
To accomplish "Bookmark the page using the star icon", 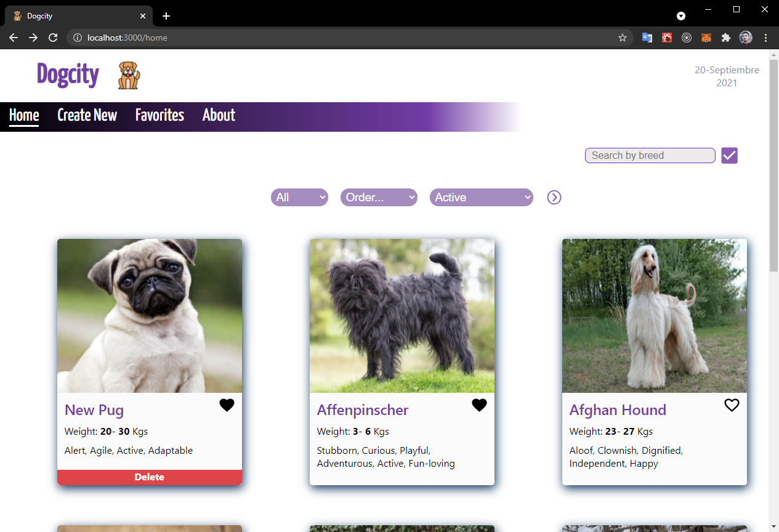I will pyautogui.click(x=622, y=38).
